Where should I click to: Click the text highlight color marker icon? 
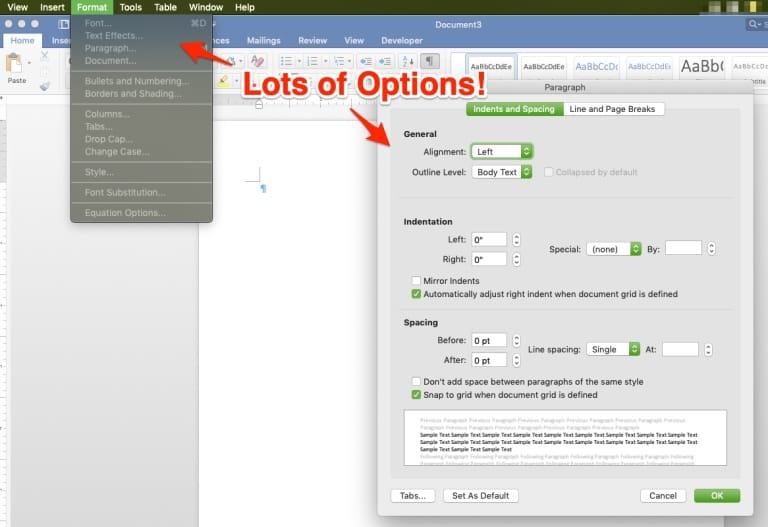coord(223,81)
